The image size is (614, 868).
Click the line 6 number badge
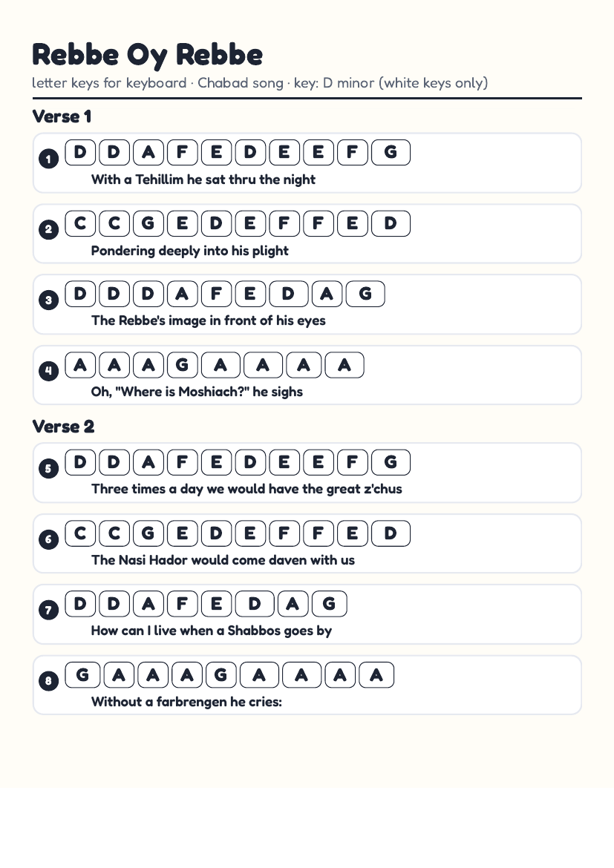(x=49, y=539)
